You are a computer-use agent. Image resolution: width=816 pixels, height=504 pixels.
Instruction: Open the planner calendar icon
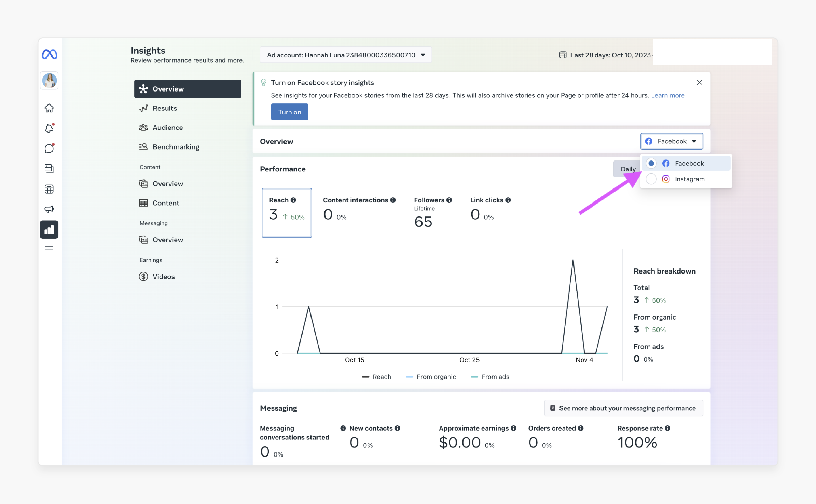click(x=49, y=189)
